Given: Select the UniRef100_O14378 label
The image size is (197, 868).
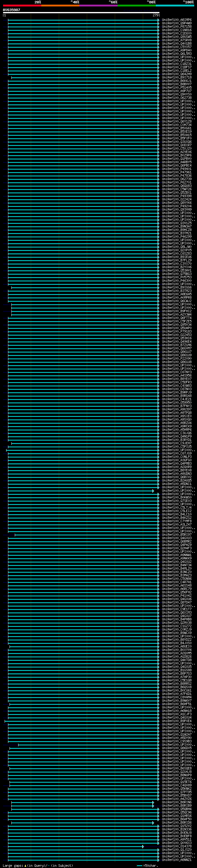Looking at the screenshot, I should coord(177,846).
